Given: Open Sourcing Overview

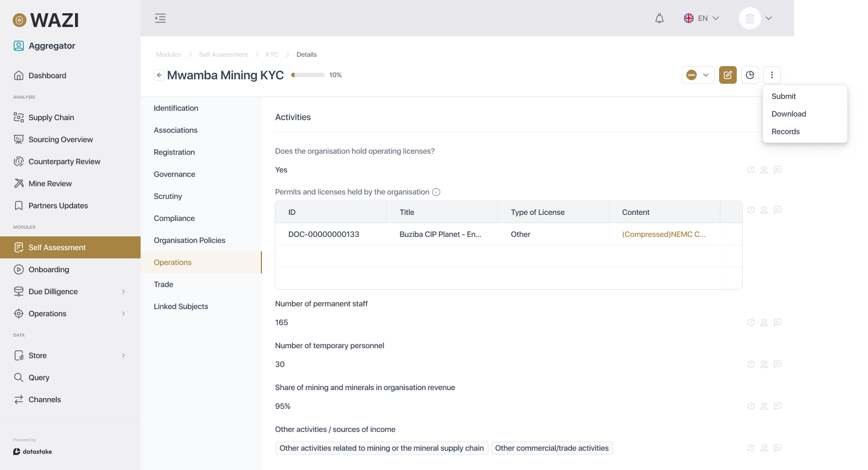Looking at the screenshot, I should click(70, 139).
